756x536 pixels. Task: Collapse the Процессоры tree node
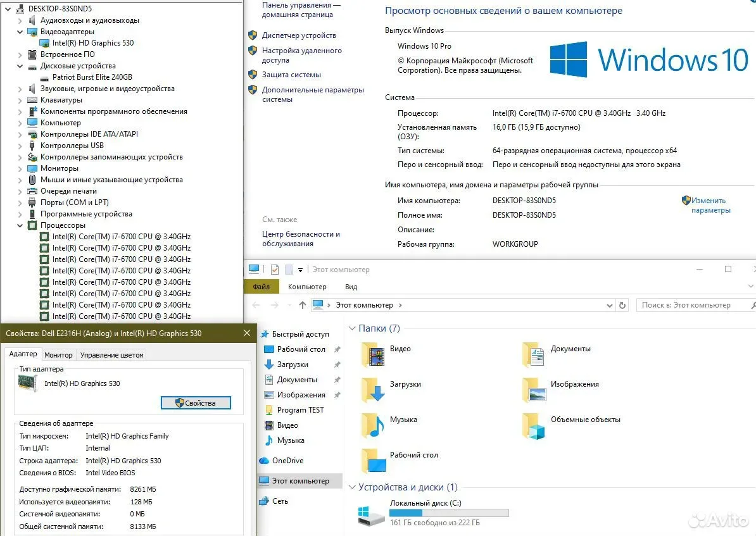(x=20, y=225)
